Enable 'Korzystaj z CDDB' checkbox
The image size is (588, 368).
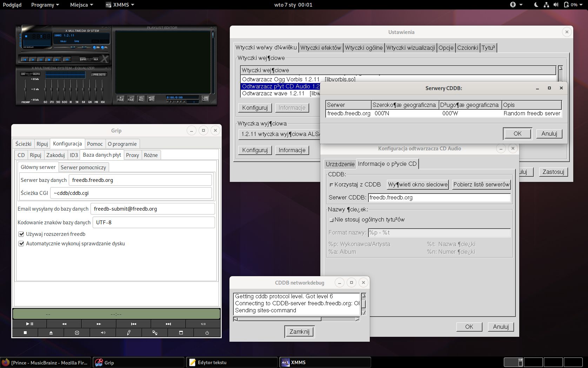pos(332,185)
